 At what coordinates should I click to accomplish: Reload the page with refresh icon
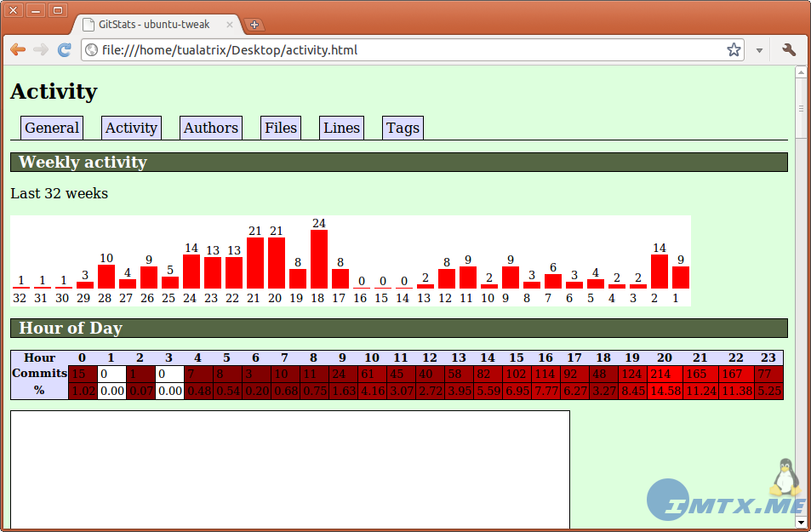(64, 50)
